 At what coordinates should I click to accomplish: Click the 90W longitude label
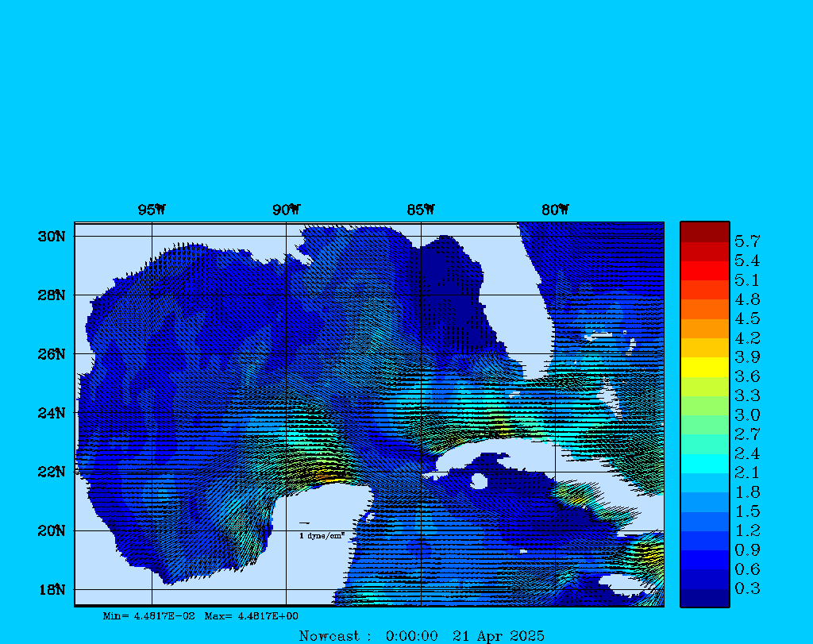click(x=286, y=210)
